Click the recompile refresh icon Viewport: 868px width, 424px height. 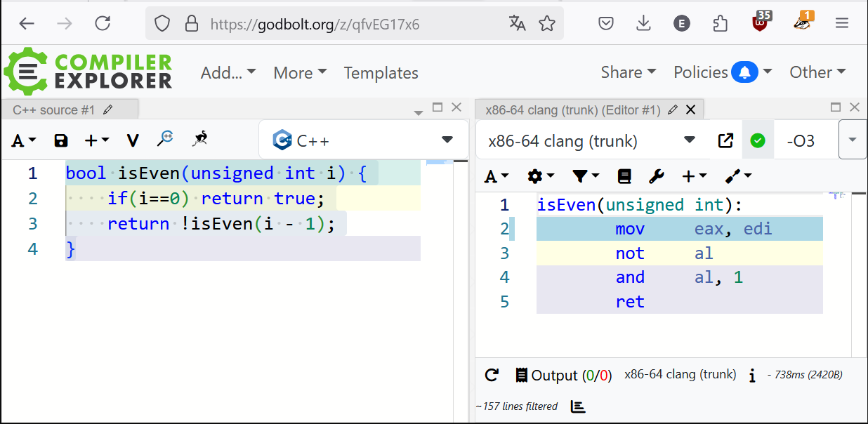(492, 375)
